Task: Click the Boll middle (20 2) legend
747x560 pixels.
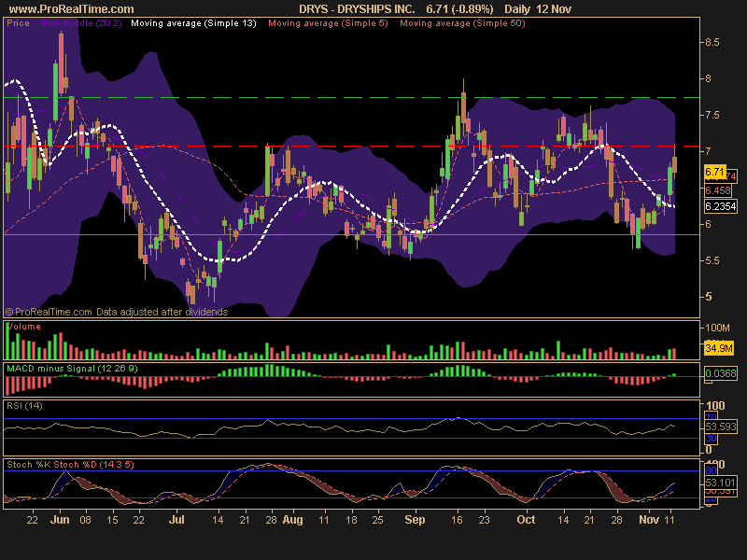Action: [x=82, y=22]
